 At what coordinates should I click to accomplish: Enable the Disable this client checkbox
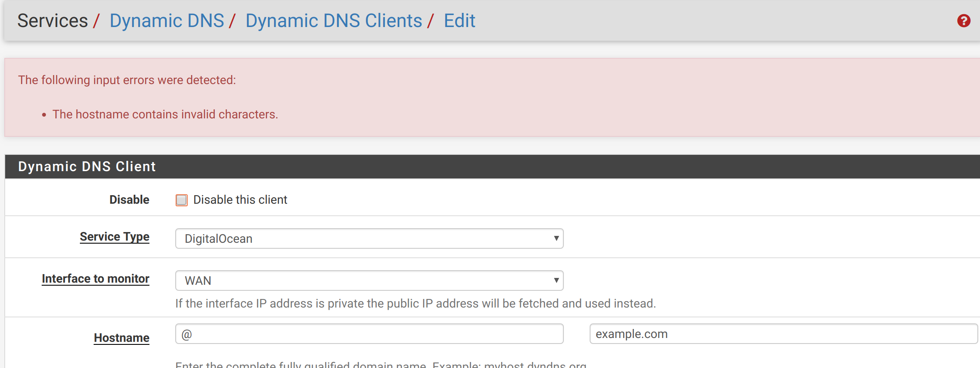(182, 200)
